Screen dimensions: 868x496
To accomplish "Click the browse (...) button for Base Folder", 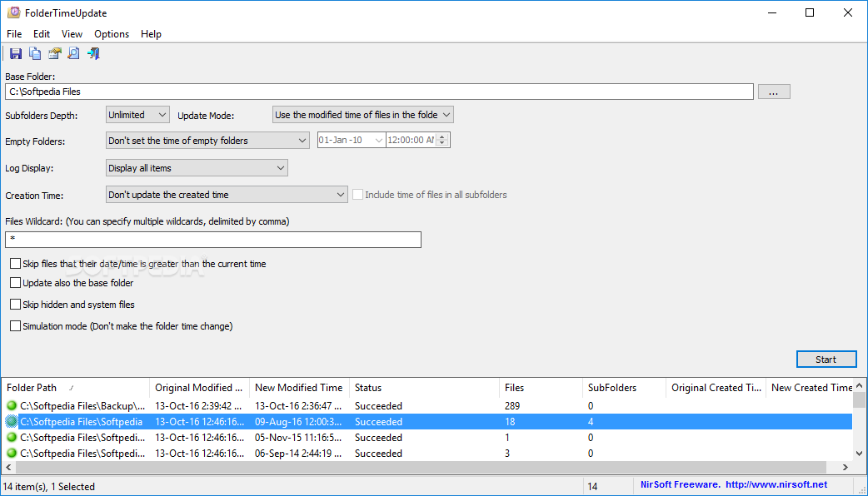I will (773, 92).
